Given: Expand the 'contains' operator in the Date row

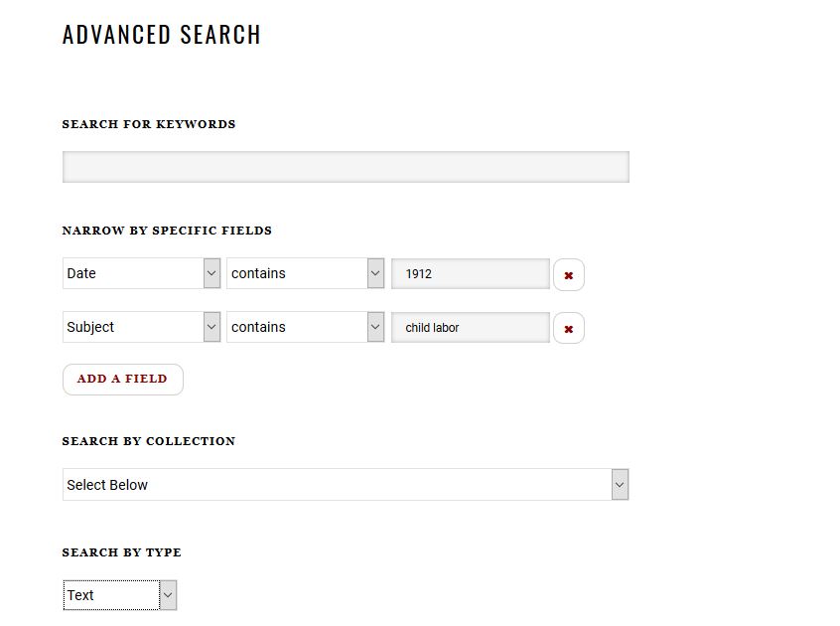Looking at the screenshot, I should 297,273.
